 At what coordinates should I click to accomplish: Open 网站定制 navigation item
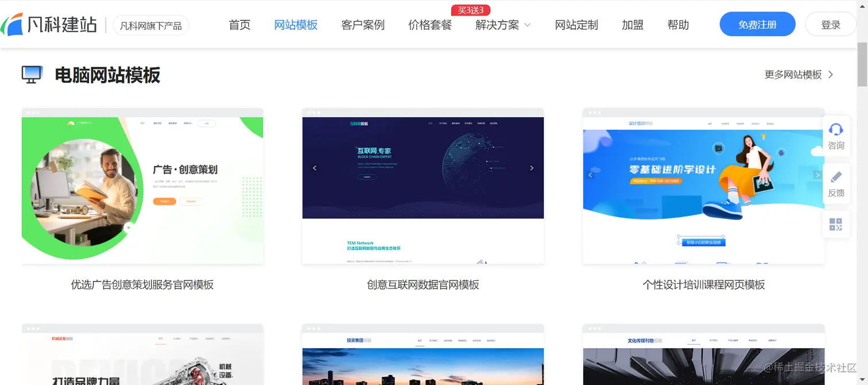(576, 25)
